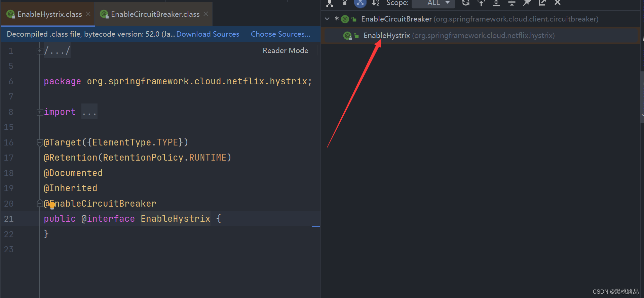Click the decompiled class file notification text
Image resolution: width=644 pixels, height=298 pixels.
[91, 34]
